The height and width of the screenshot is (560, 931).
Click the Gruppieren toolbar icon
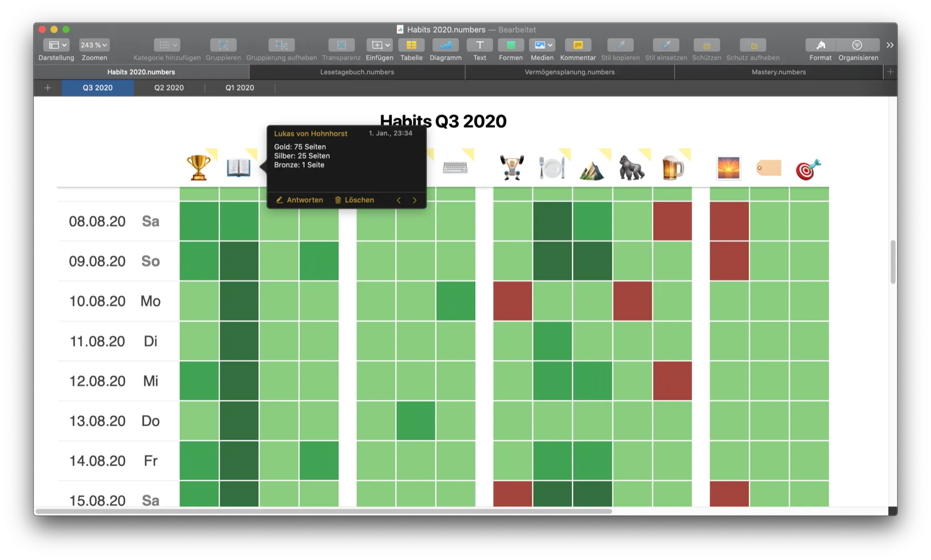(223, 45)
